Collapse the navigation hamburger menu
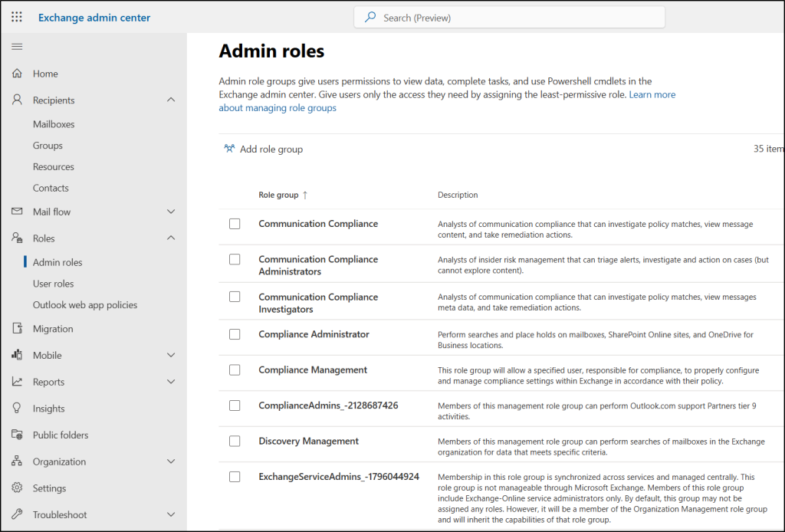 (17, 47)
